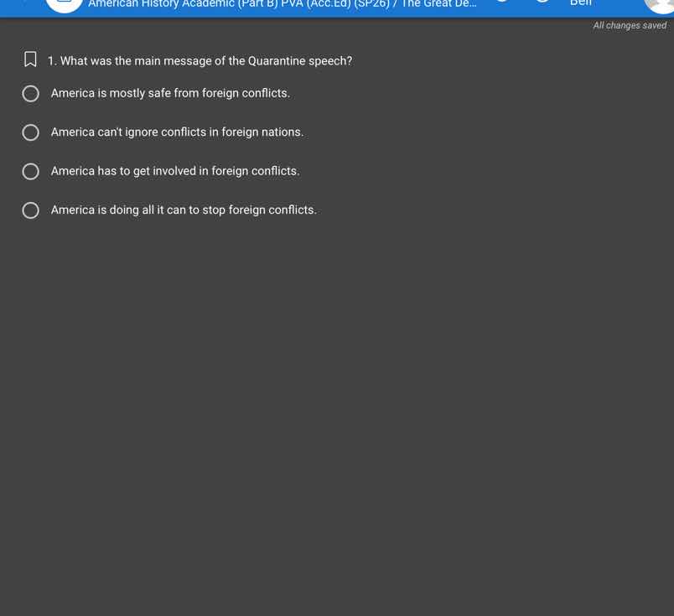Click answer text 'America can't ignore conflicts in foreign nations'
This screenshot has width=674, height=616.
[x=177, y=132]
